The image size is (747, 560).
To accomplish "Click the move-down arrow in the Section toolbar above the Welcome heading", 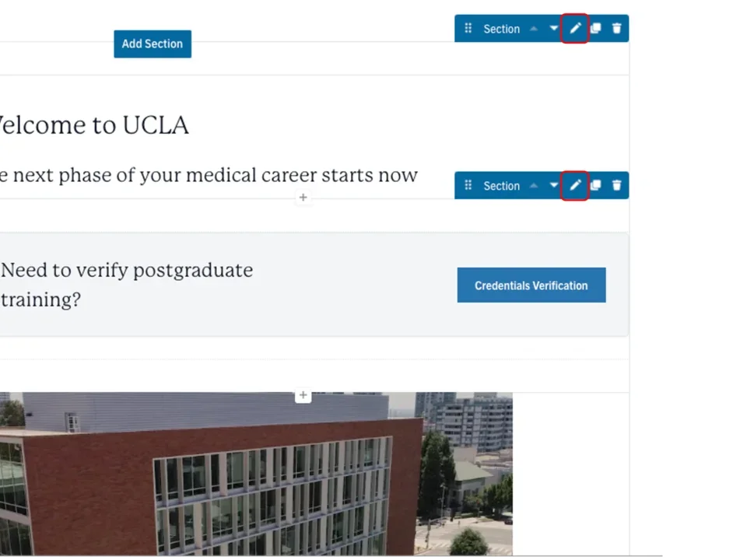I will pyautogui.click(x=554, y=29).
